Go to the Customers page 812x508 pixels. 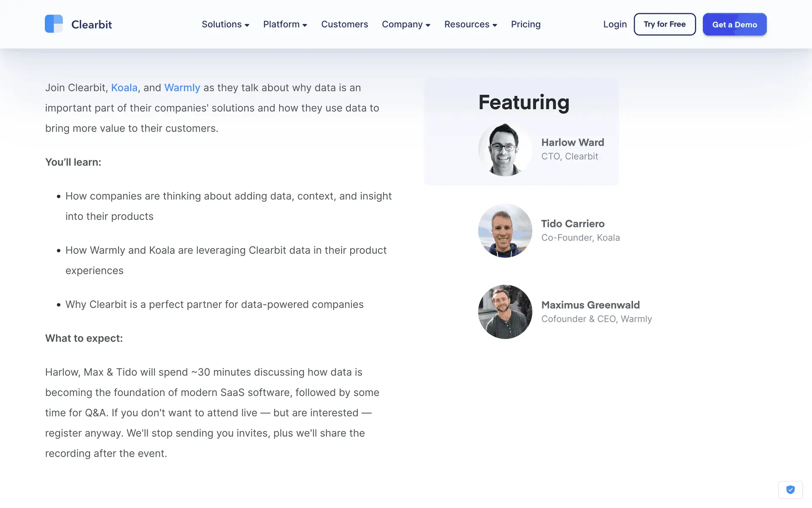[x=344, y=25]
